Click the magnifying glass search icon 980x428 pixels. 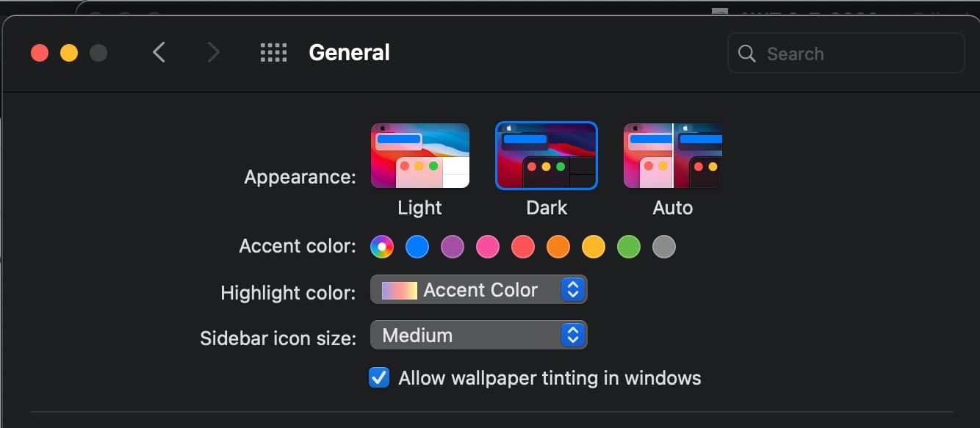(747, 54)
